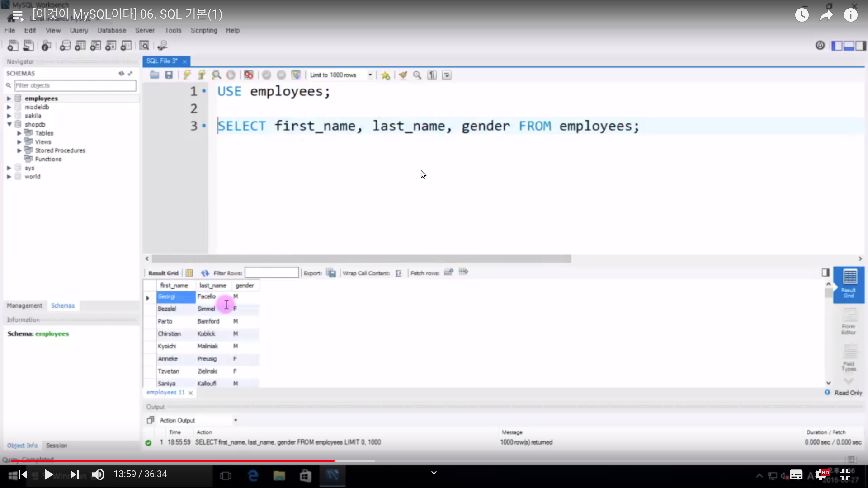The image size is (868, 488).
Task: Switch to Management tab
Action: point(24,306)
